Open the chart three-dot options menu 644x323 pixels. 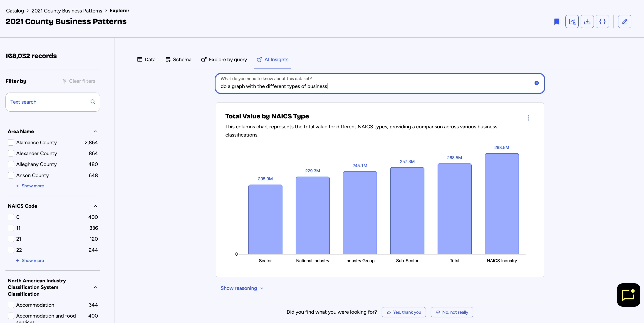[x=528, y=118]
